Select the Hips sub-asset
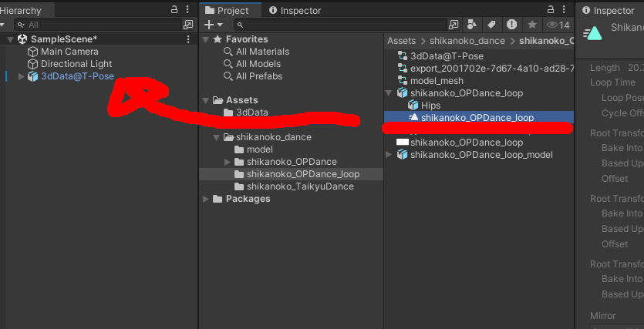Viewport: 644px width, 329px height. click(x=430, y=106)
